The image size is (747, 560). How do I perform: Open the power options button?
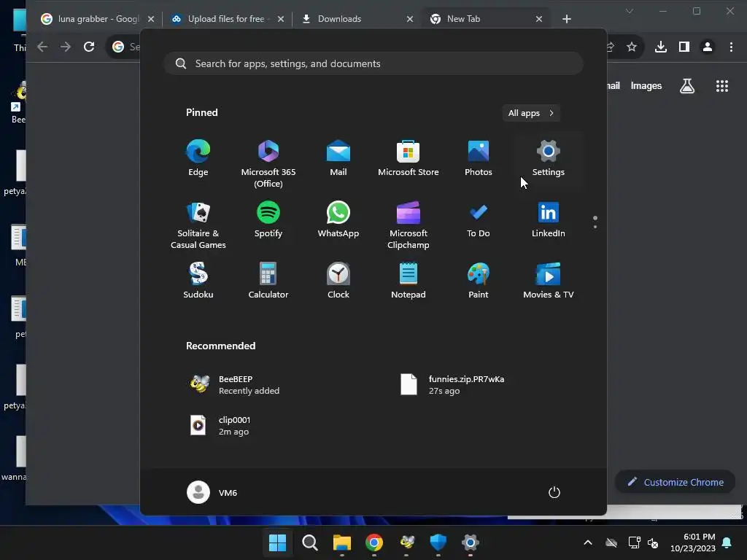(x=554, y=492)
